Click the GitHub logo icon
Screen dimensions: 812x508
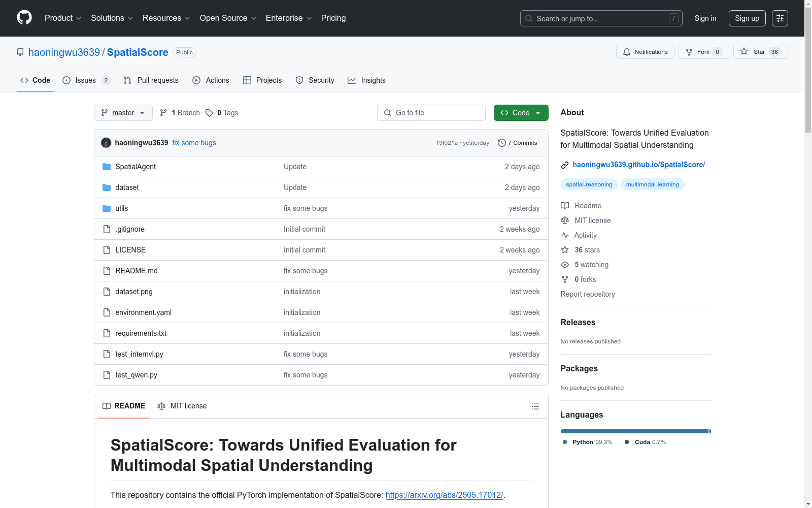[24, 18]
